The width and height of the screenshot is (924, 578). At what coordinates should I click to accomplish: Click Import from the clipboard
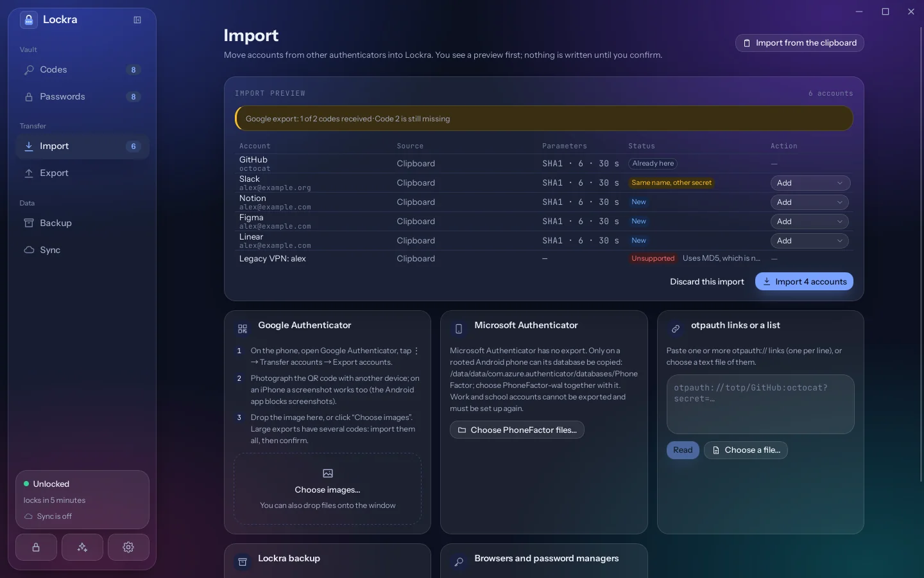(800, 43)
